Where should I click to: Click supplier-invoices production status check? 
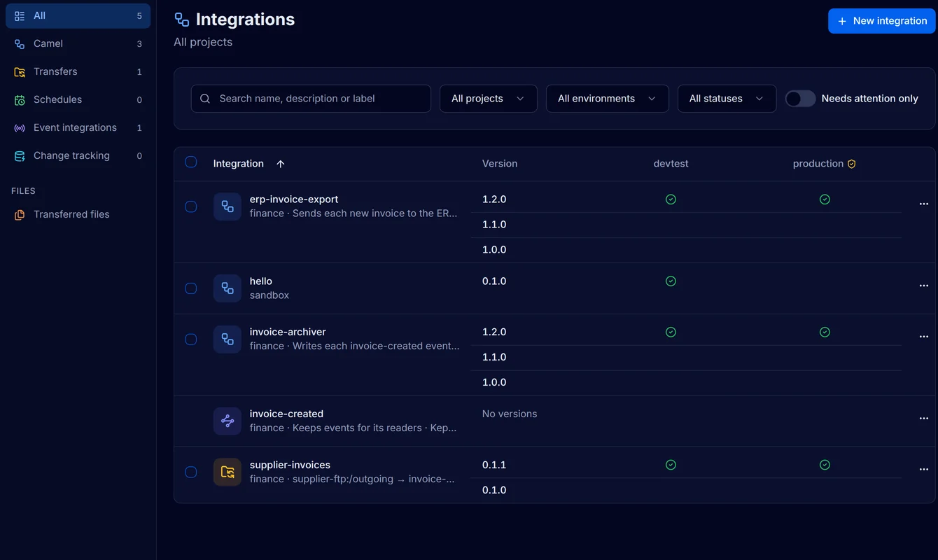pyautogui.click(x=825, y=465)
